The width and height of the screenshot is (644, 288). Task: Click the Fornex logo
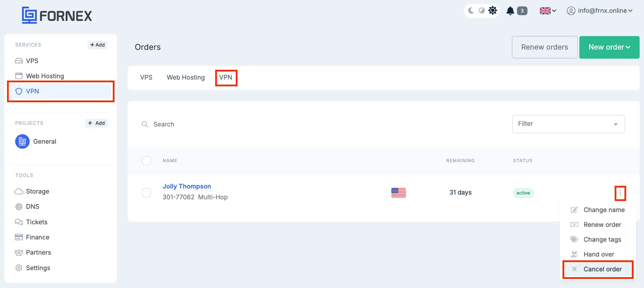(57, 16)
